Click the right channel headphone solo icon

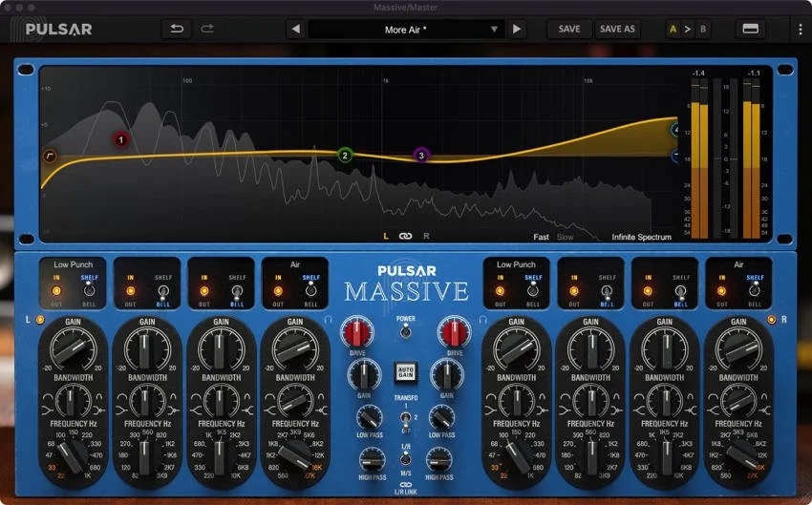[x=482, y=320]
